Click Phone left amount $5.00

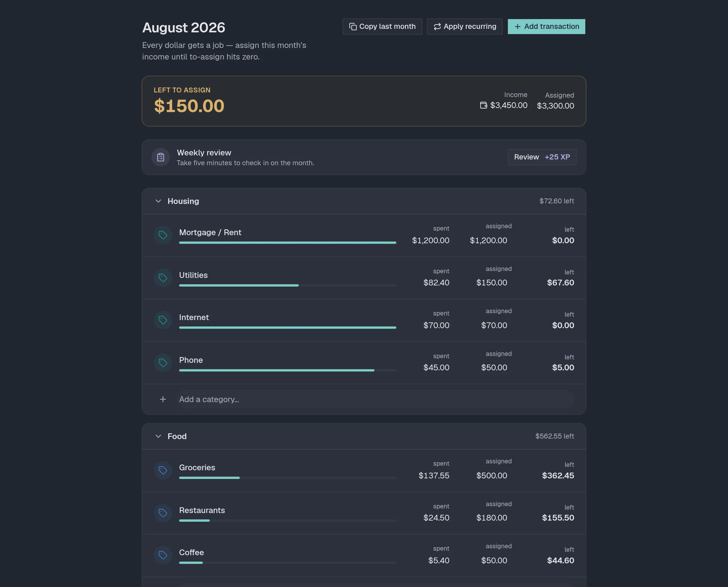(x=563, y=367)
